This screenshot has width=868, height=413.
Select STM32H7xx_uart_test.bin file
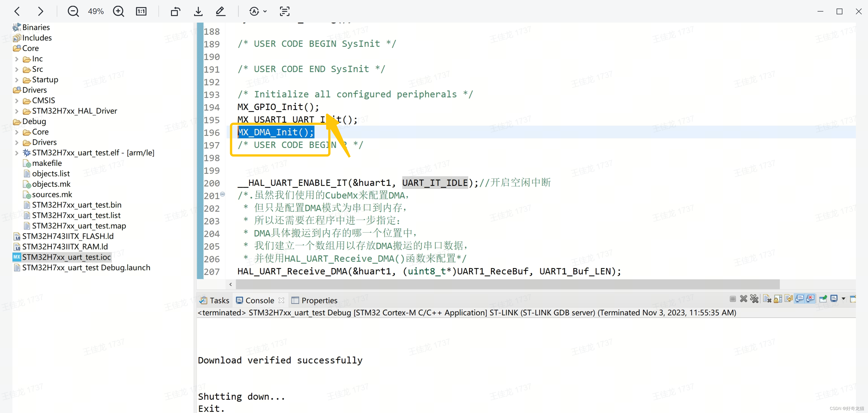pyautogui.click(x=73, y=205)
